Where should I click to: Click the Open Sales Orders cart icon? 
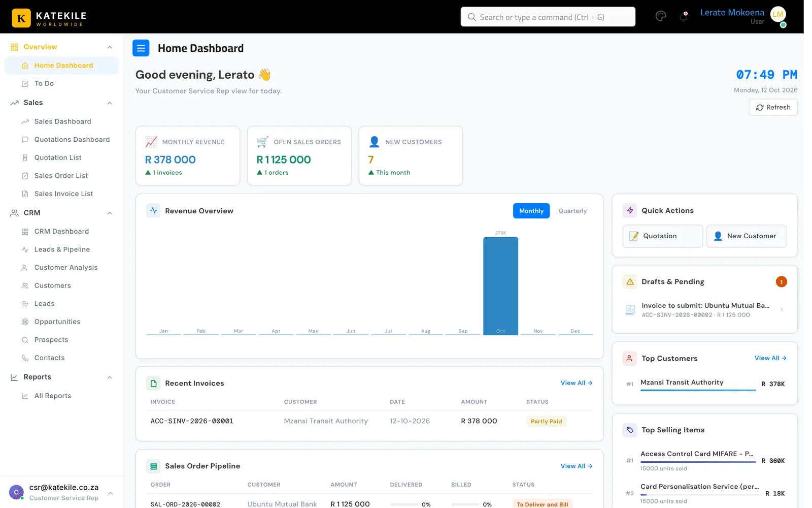pyautogui.click(x=262, y=142)
